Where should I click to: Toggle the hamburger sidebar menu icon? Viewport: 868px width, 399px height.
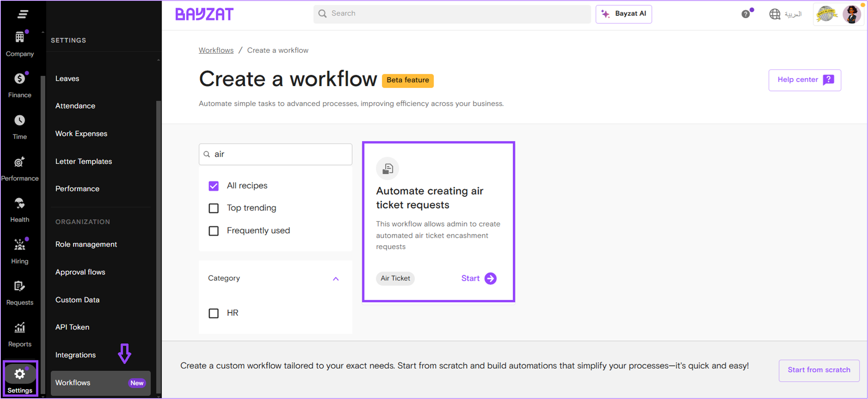[23, 14]
